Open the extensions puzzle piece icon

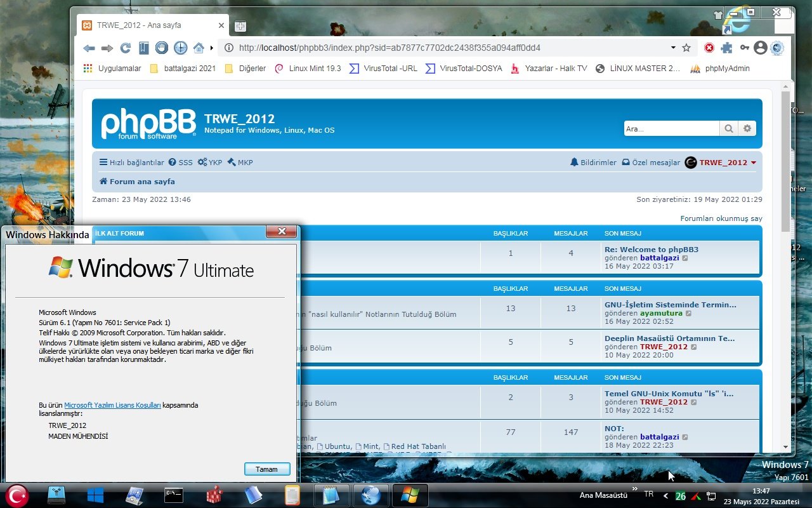[726, 48]
